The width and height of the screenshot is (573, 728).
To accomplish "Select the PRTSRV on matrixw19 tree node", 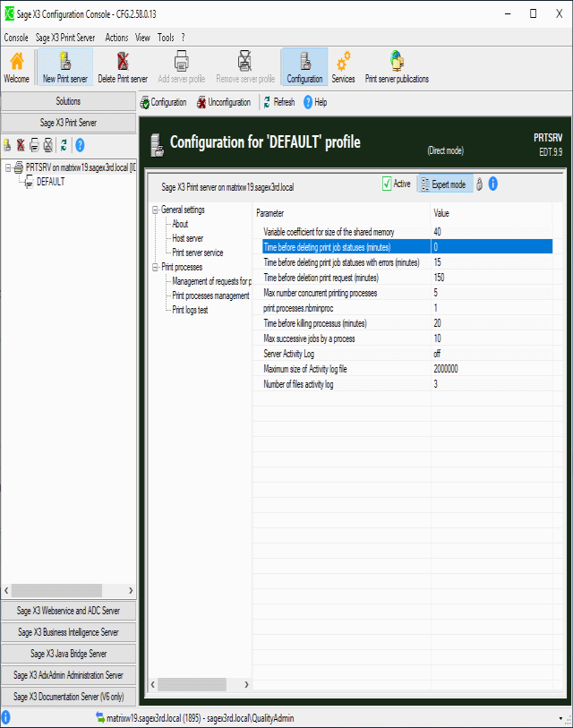I will coord(81,167).
